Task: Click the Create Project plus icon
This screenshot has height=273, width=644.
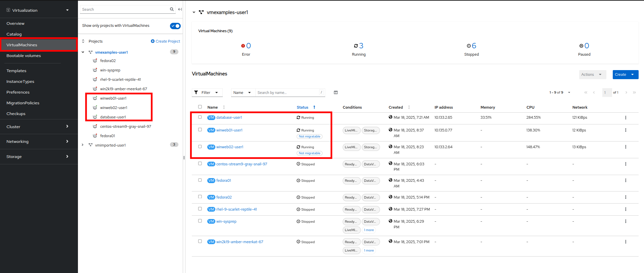Action: 153,41
